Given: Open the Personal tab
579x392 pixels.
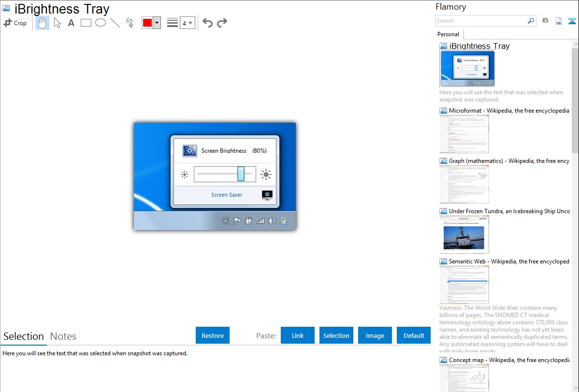Looking at the screenshot, I should [x=448, y=34].
